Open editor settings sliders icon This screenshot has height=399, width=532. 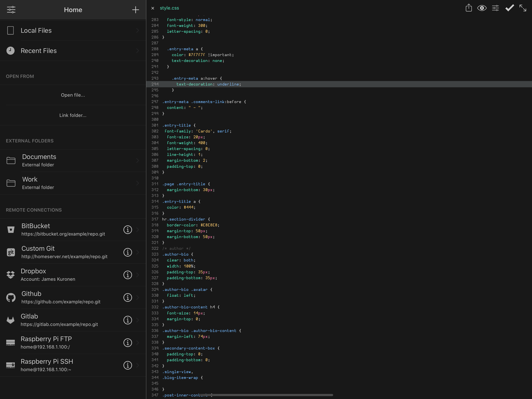point(495,8)
